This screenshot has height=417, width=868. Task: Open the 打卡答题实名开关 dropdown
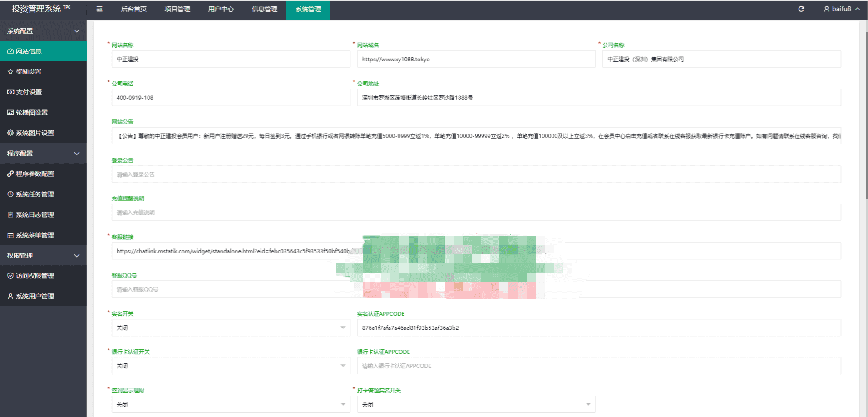(x=476, y=405)
